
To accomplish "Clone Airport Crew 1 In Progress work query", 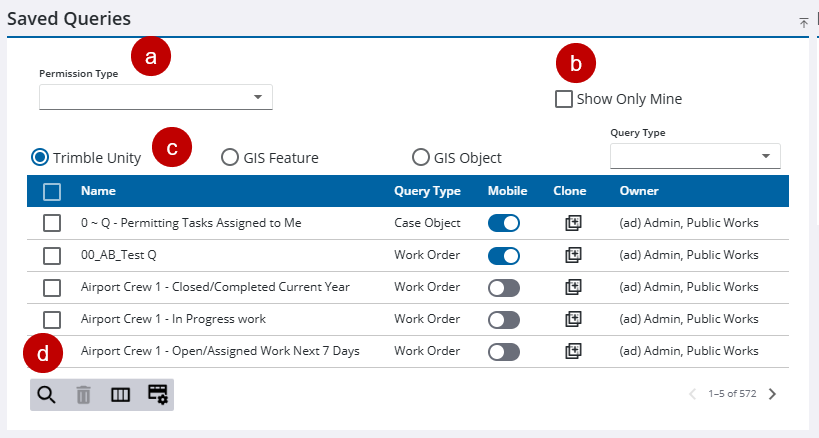I will [573, 319].
